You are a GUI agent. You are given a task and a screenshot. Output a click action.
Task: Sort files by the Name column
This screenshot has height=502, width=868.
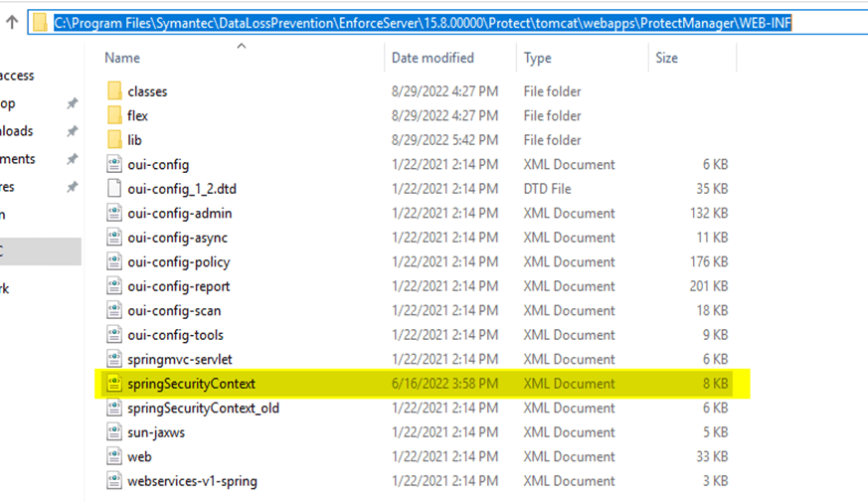[x=122, y=59]
